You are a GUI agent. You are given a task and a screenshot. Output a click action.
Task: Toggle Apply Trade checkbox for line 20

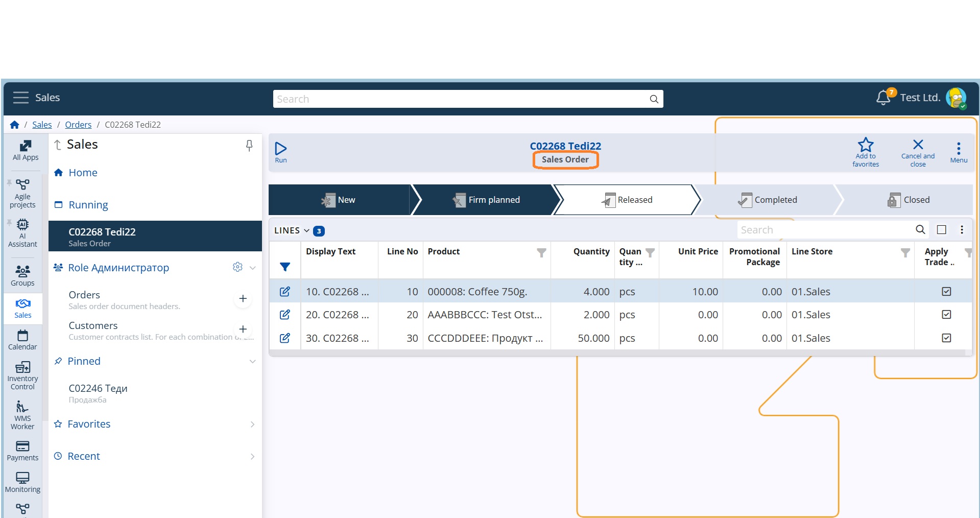(x=946, y=314)
